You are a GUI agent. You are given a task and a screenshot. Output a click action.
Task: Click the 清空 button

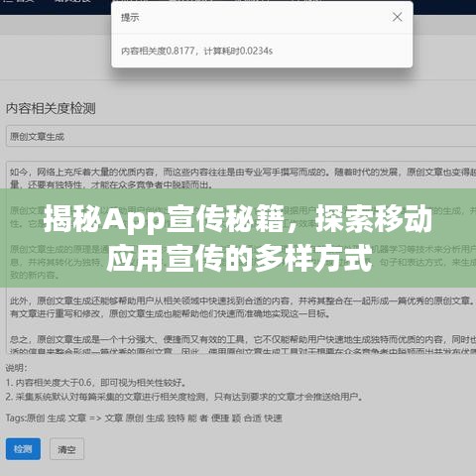(66, 449)
